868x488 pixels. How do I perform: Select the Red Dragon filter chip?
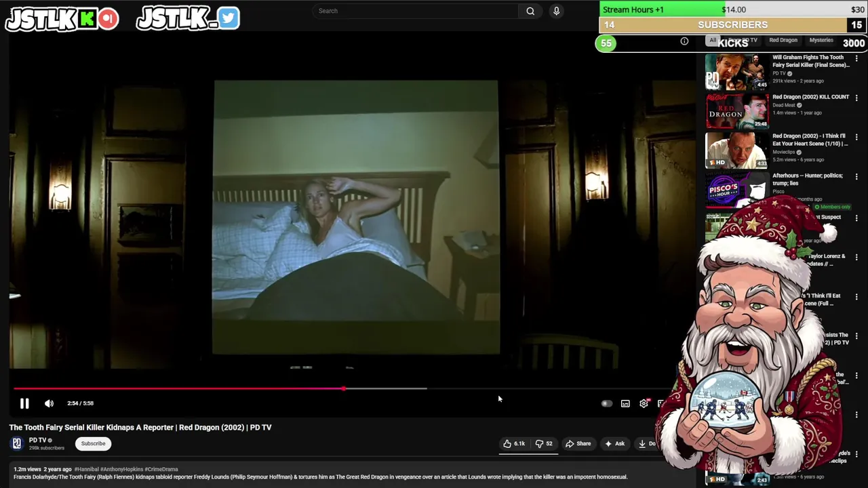point(783,40)
